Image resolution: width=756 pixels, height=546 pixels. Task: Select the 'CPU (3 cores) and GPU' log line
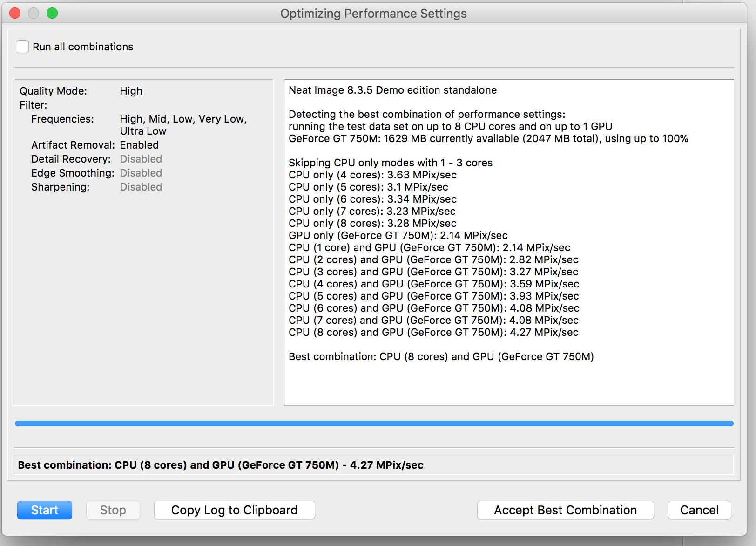[x=433, y=272]
